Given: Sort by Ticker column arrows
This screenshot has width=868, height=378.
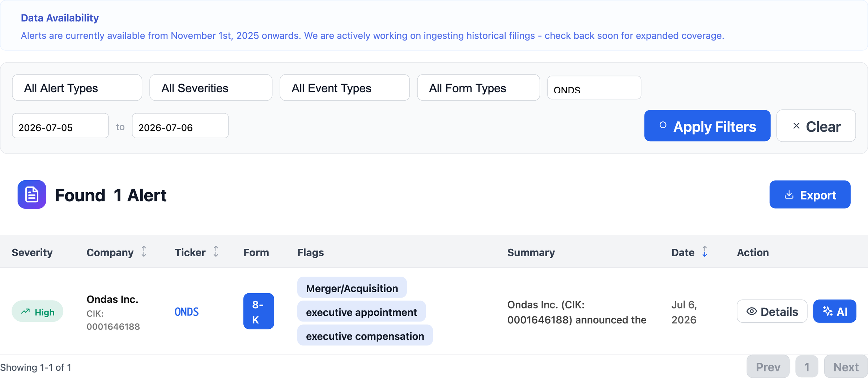Looking at the screenshot, I should click(x=216, y=252).
